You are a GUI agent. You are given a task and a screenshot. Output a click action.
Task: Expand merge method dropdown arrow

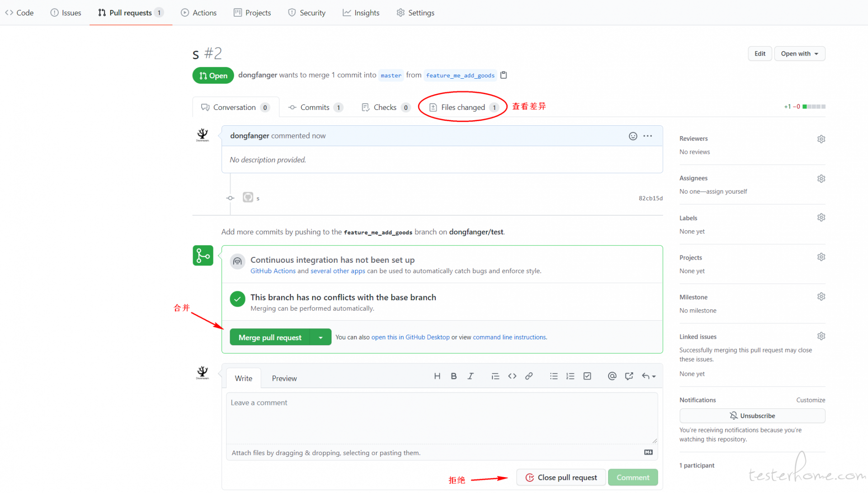click(321, 337)
